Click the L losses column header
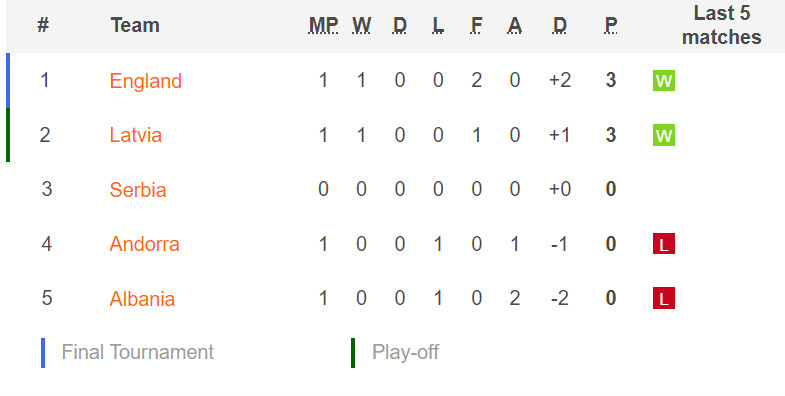785x396 pixels. (x=438, y=25)
